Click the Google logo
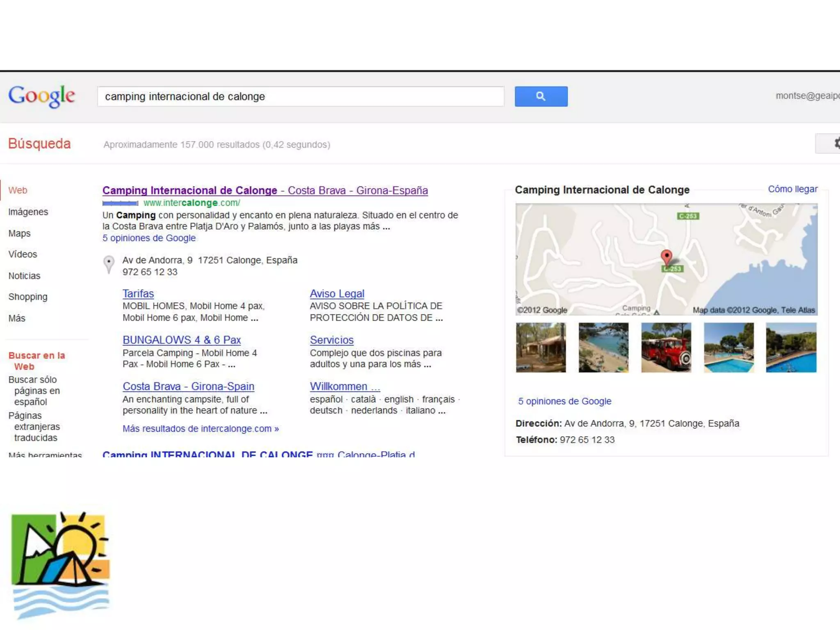The width and height of the screenshot is (840, 630). [x=41, y=96]
